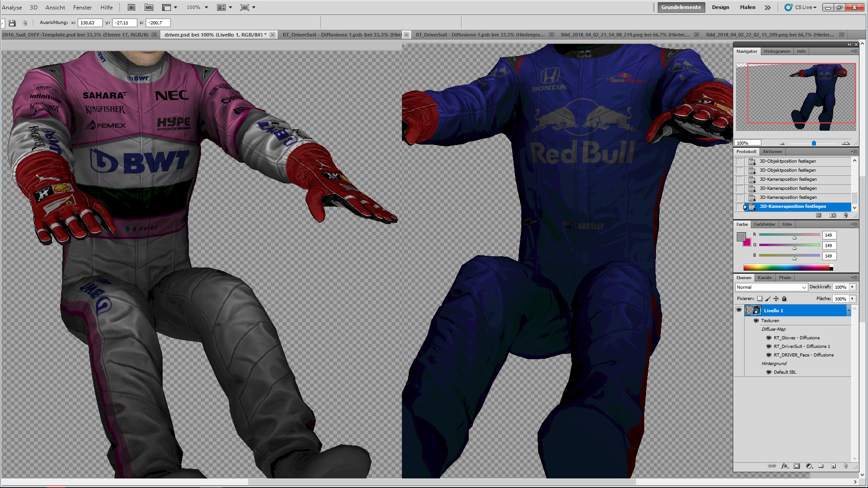
Task: Switch to the Farbfelder tab
Action: coord(764,225)
